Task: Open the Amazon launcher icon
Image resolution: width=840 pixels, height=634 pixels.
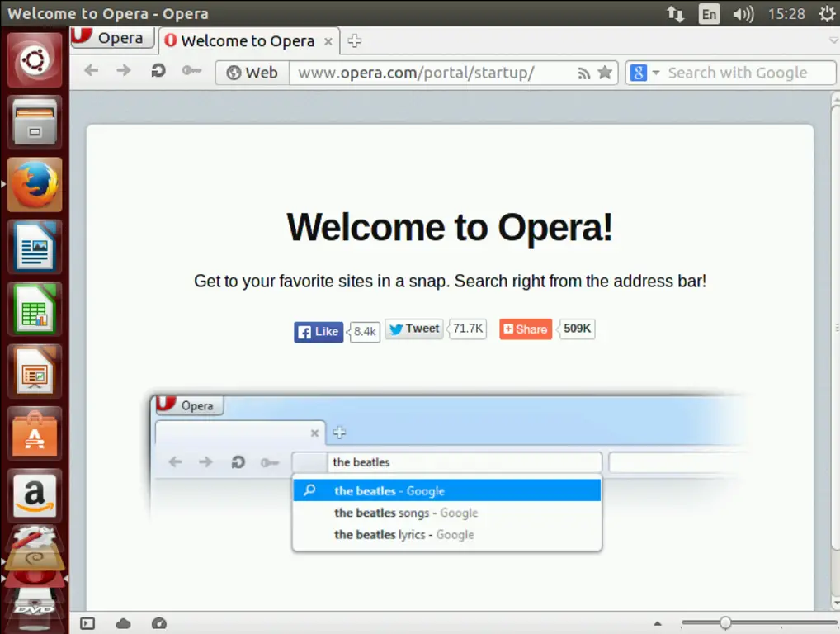Action: (x=35, y=495)
